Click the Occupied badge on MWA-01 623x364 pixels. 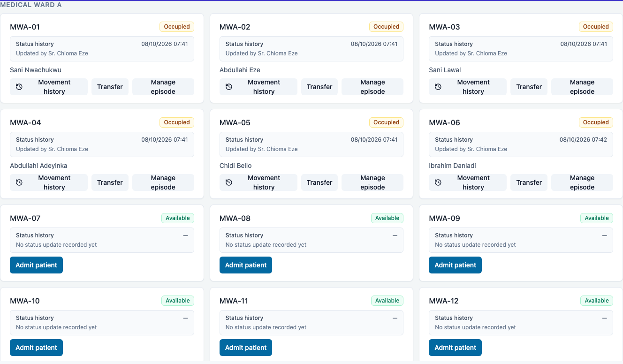(x=177, y=27)
